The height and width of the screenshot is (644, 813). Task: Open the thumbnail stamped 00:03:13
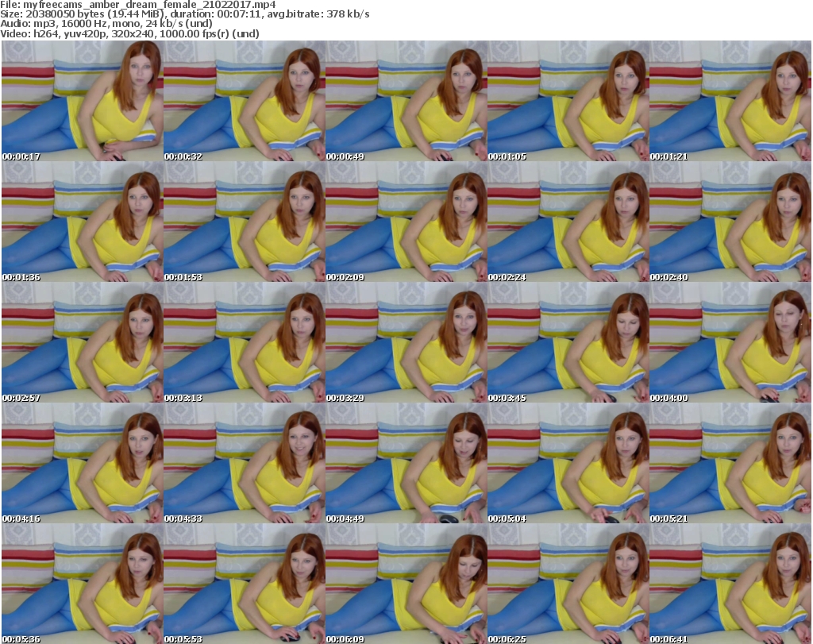pos(245,343)
